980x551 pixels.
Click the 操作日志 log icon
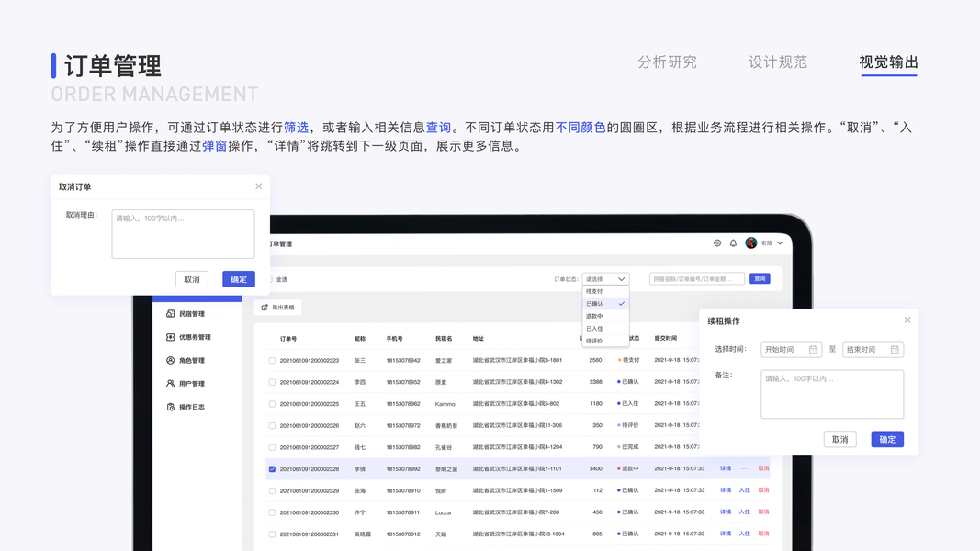170,407
